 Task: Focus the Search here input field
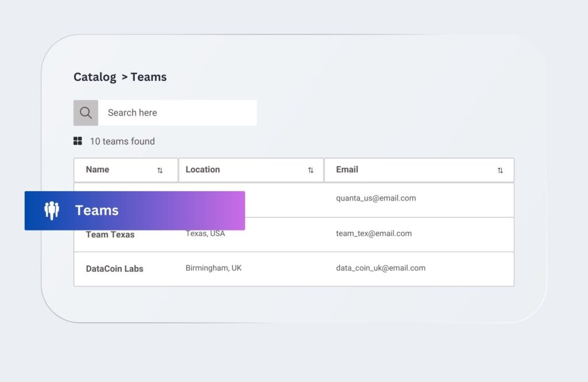[177, 113]
